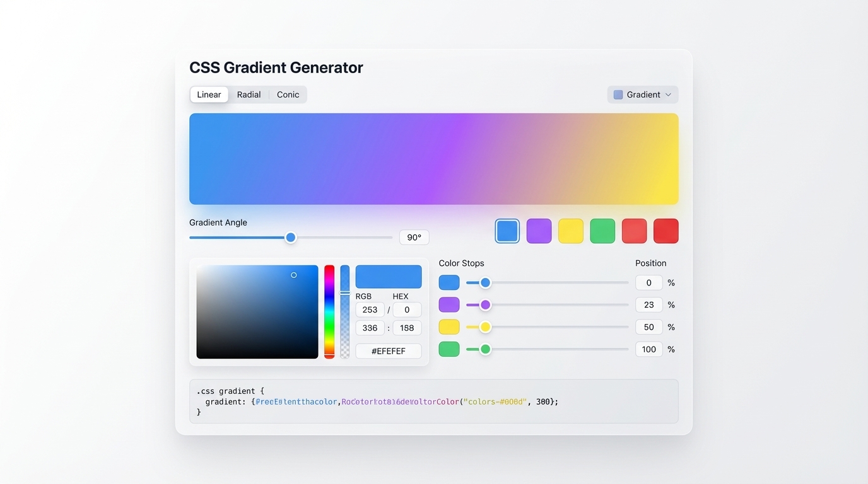Select the yellow color swatch preset
Screen dimensions: 868x484
click(x=570, y=231)
